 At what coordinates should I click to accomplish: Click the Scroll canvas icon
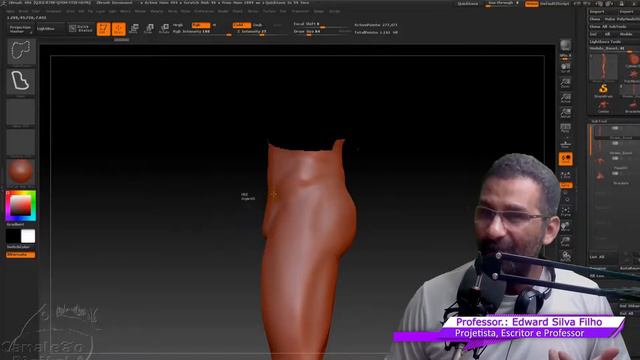565,68
